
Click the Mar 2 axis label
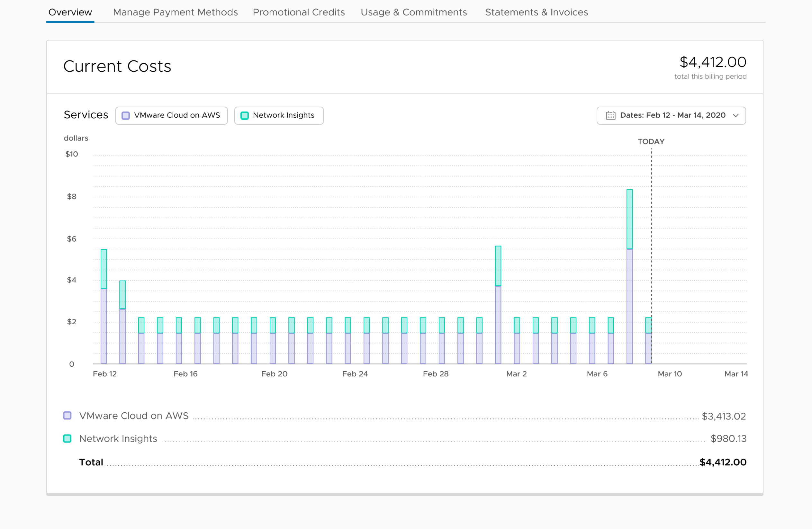tap(516, 374)
